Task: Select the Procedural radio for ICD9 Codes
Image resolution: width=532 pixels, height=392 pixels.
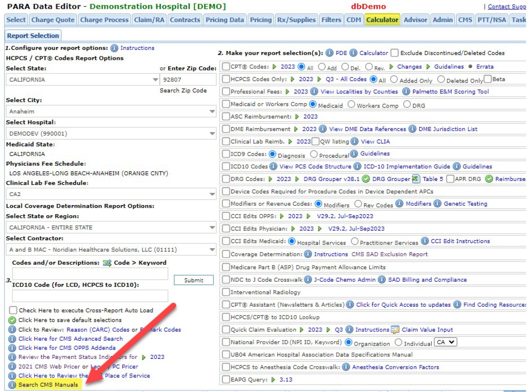Action: click(x=314, y=154)
